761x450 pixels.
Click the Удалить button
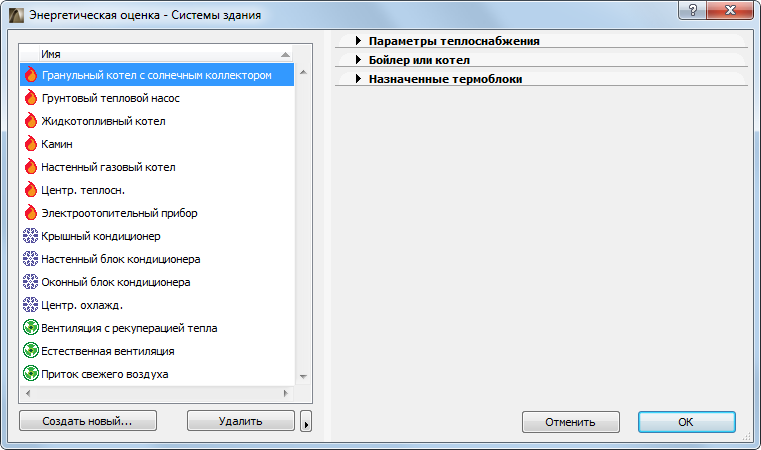click(x=241, y=421)
